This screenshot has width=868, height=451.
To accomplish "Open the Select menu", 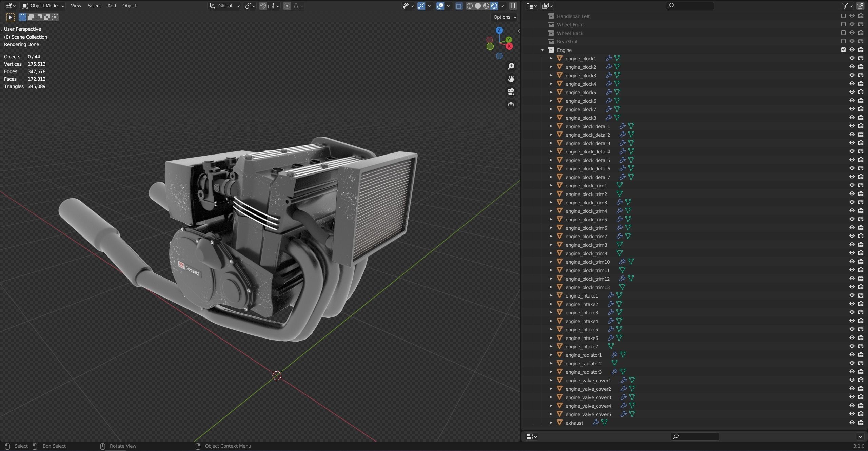I will 94,6.
